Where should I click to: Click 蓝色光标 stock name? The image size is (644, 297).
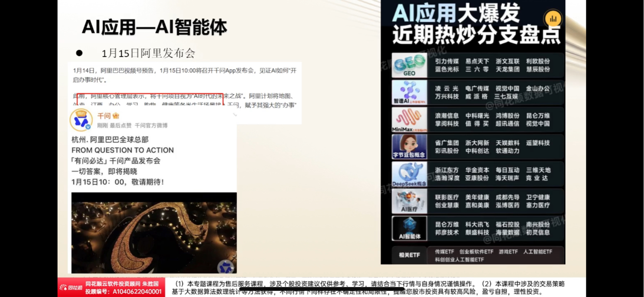pos(447,69)
